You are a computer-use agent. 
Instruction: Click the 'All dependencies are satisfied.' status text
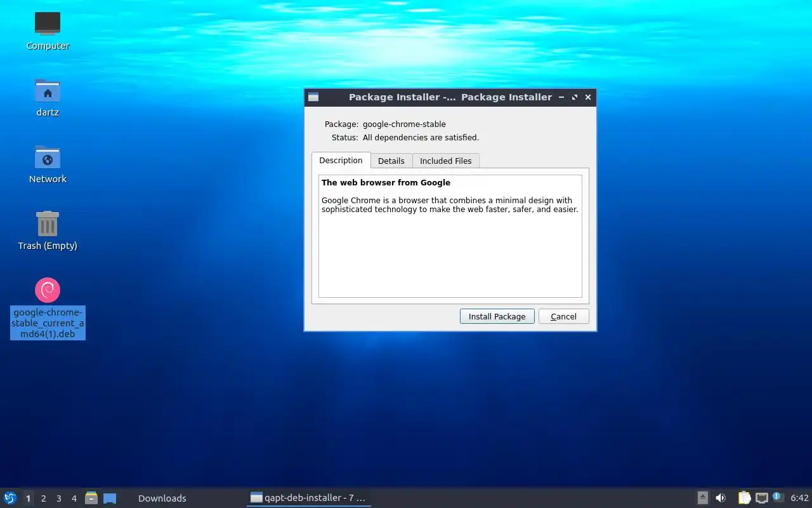click(x=421, y=137)
